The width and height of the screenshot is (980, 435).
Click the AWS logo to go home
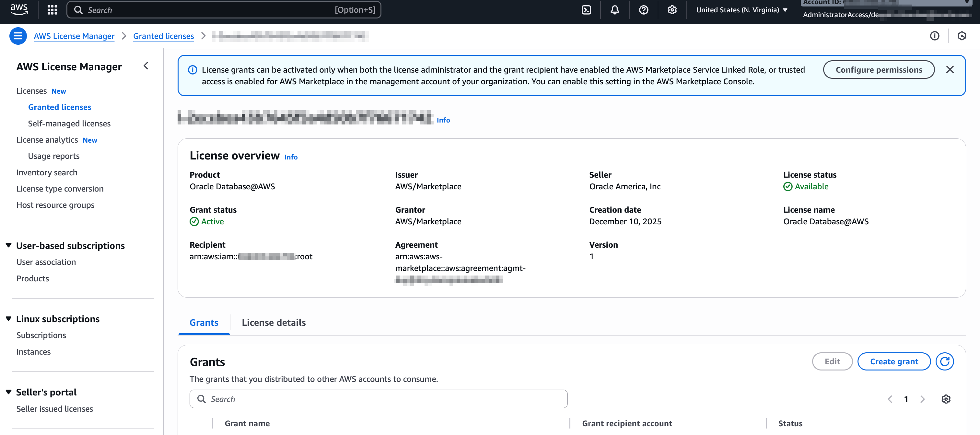pyautogui.click(x=19, y=9)
